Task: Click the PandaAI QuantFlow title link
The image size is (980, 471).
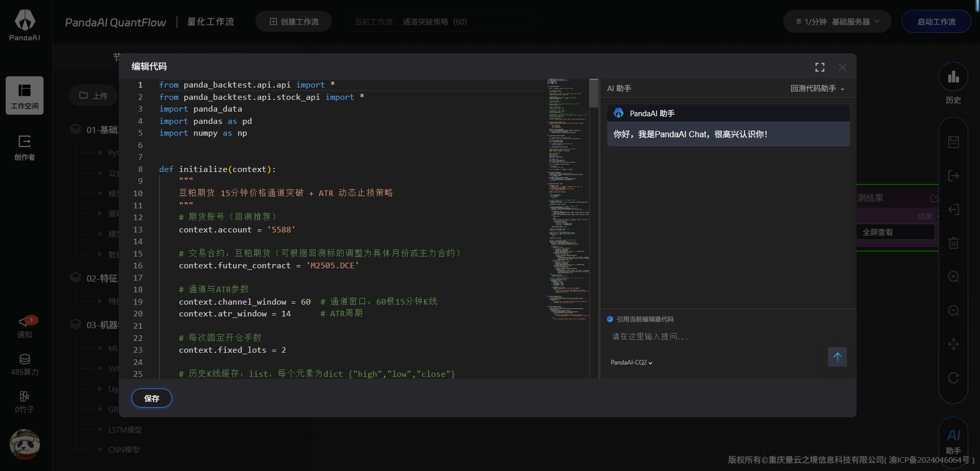Action: pos(116,23)
